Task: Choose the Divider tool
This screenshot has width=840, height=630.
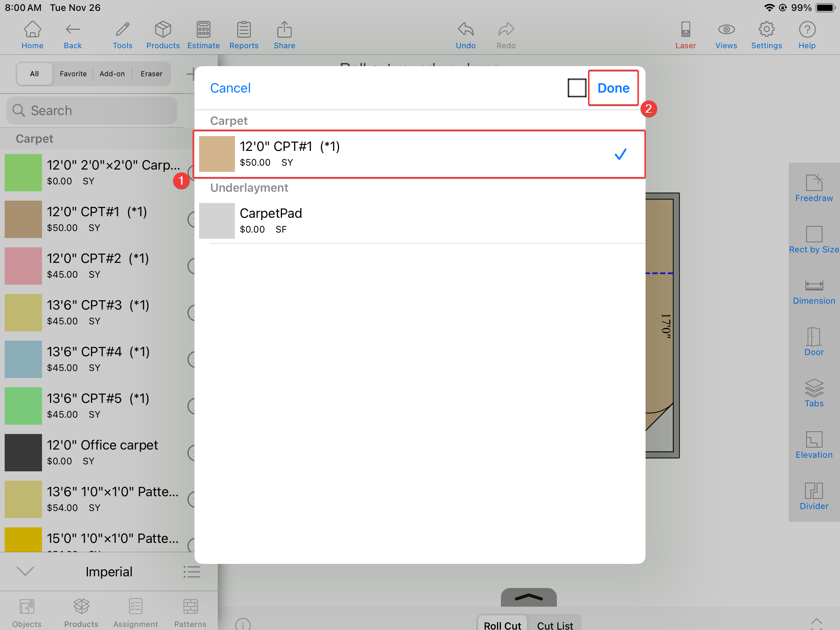Action: (x=814, y=496)
